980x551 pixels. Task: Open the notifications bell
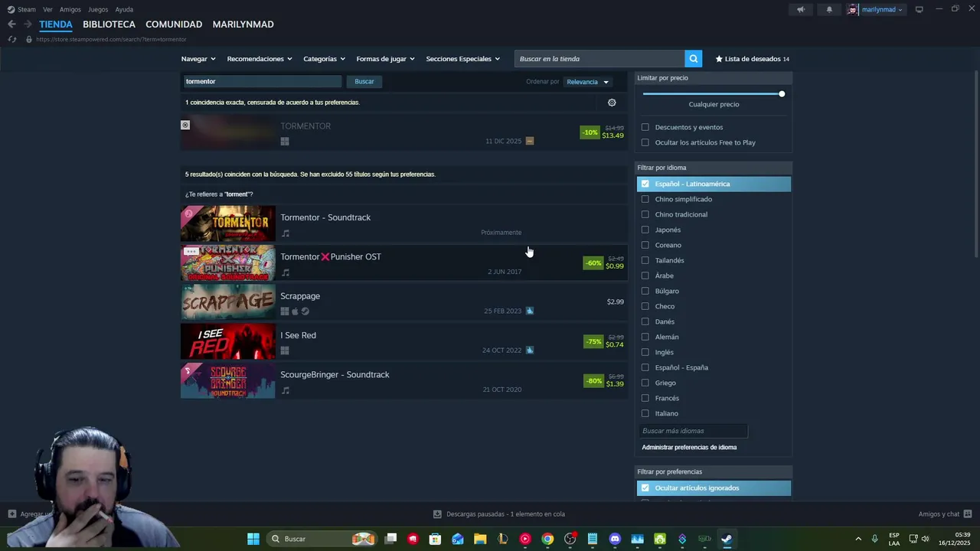pyautogui.click(x=829, y=9)
